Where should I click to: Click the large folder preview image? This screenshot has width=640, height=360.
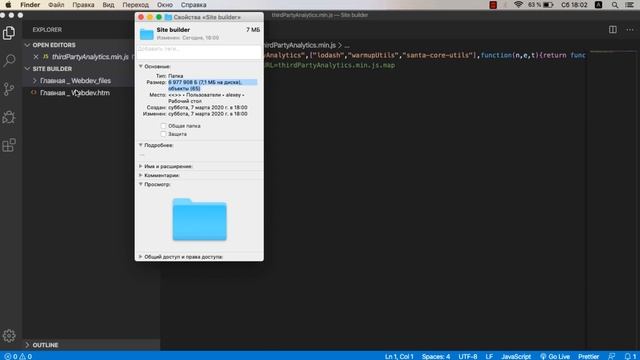(x=200, y=220)
